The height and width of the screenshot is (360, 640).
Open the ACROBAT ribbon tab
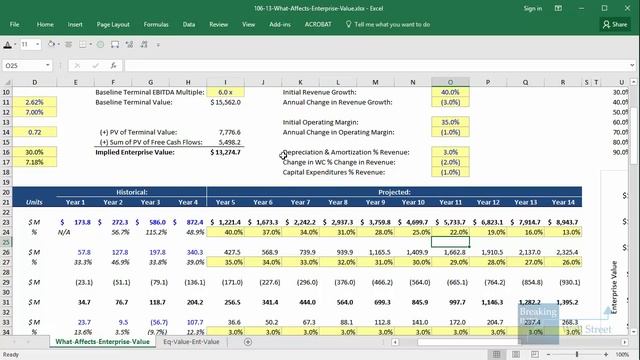coord(318,24)
